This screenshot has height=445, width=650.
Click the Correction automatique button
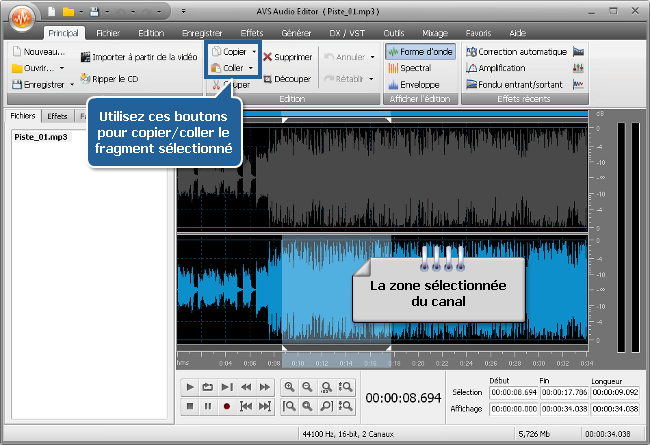click(516, 51)
